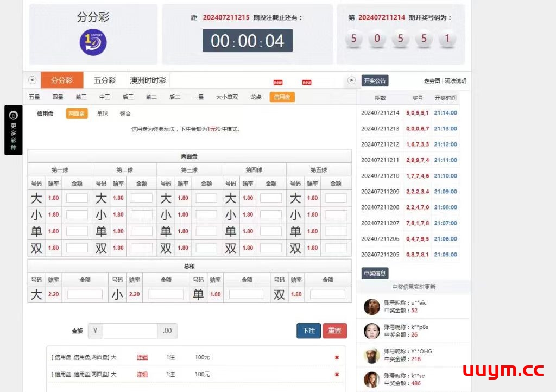This screenshot has width=556, height=392.
Task: Click the avatar of user Y**OHG
Action: (371, 356)
